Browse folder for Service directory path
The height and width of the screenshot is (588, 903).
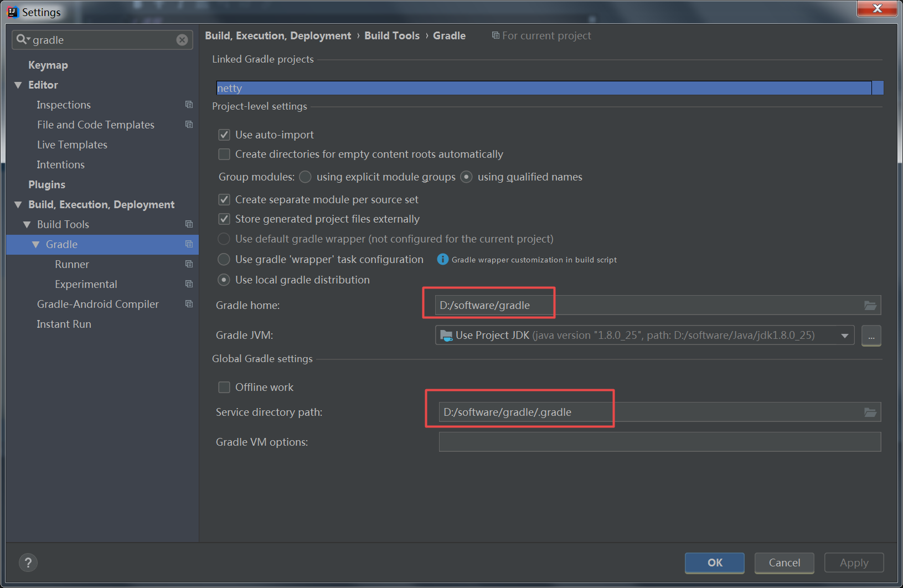tap(870, 412)
